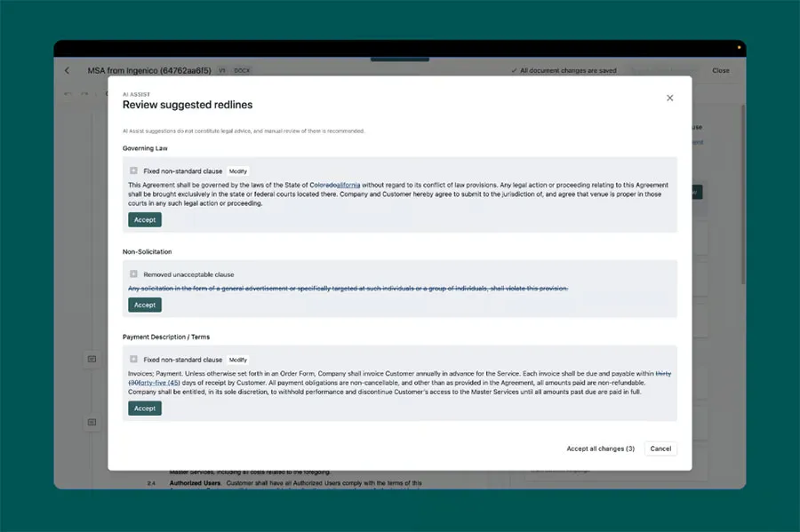Close the Review suggested redlines dialog
This screenshot has width=800, height=532.
click(x=670, y=98)
